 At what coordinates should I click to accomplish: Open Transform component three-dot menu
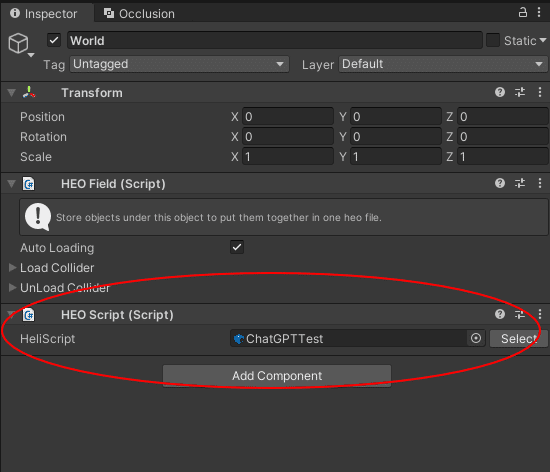(x=540, y=92)
